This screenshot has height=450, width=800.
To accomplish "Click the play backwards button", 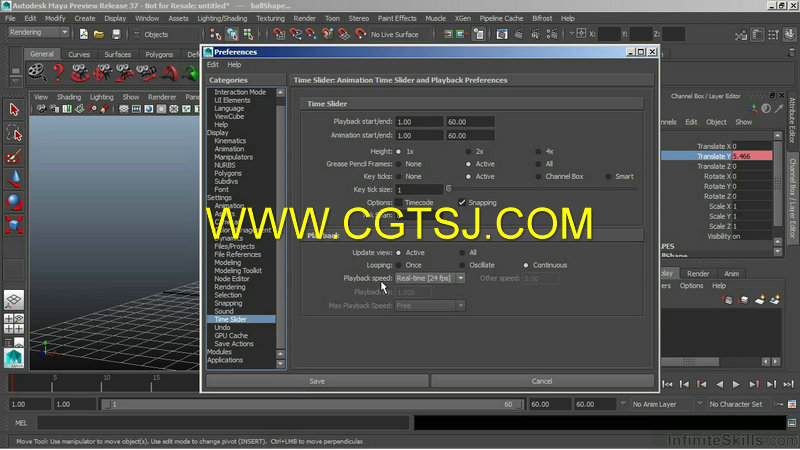I will (719, 384).
